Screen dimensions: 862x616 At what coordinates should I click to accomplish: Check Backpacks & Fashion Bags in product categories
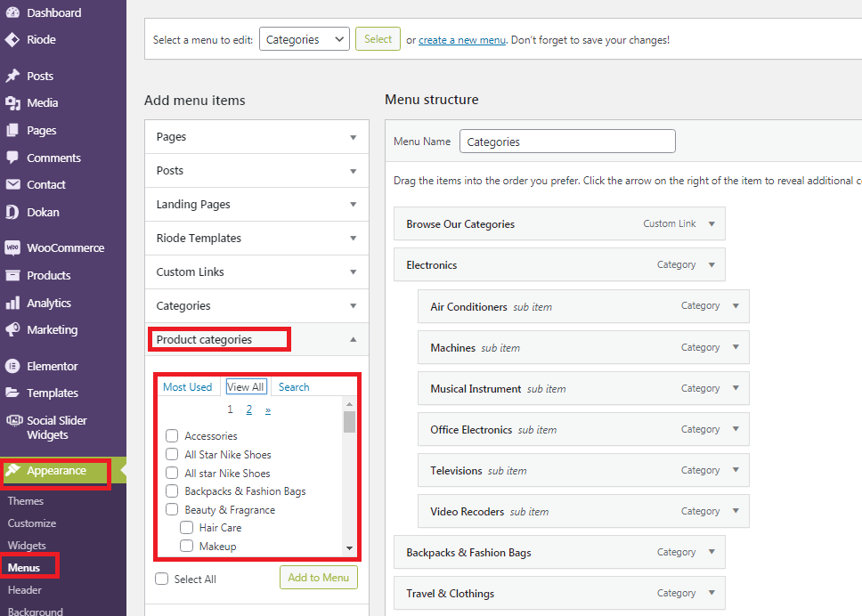pos(172,491)
